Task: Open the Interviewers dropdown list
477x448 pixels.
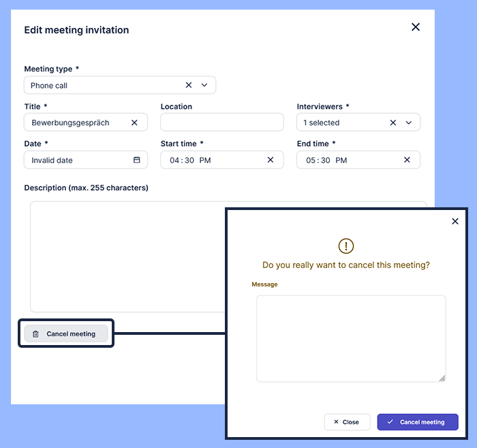Action: tap(409, 123)
